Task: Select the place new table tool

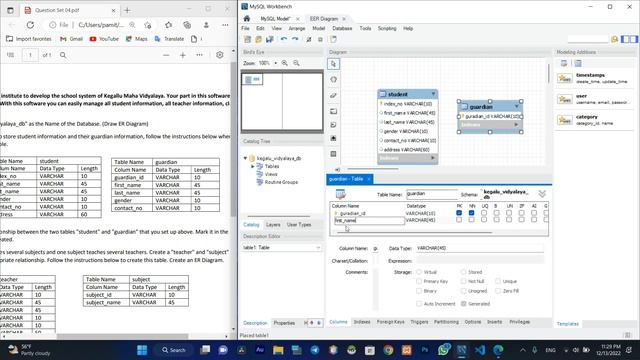Action: (x=333, y=154)
